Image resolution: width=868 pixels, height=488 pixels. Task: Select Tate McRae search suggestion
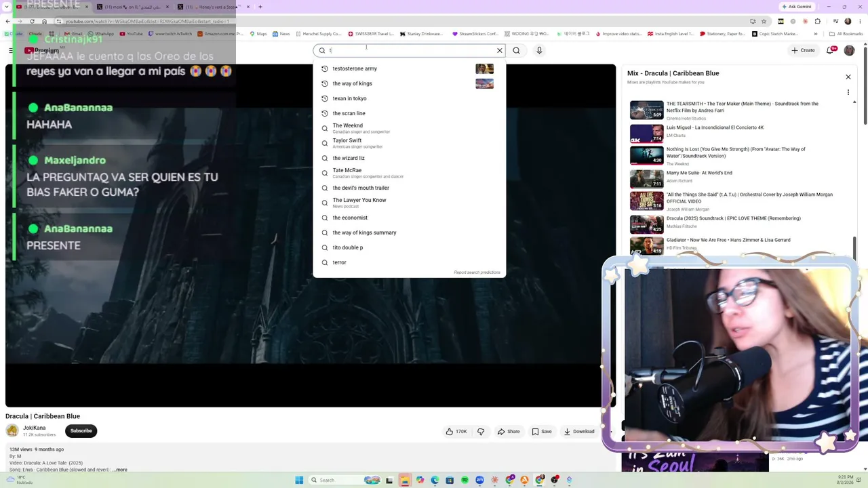[x=409, y=173]
